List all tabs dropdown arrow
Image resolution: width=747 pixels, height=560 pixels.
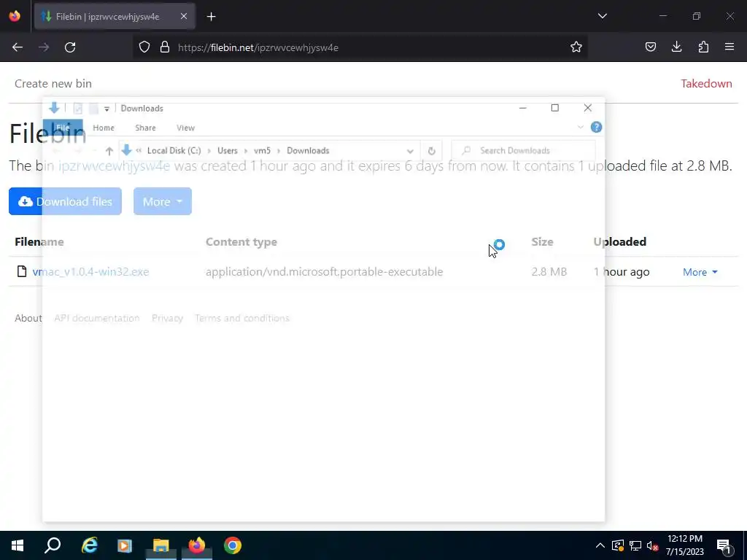point(602,16)
